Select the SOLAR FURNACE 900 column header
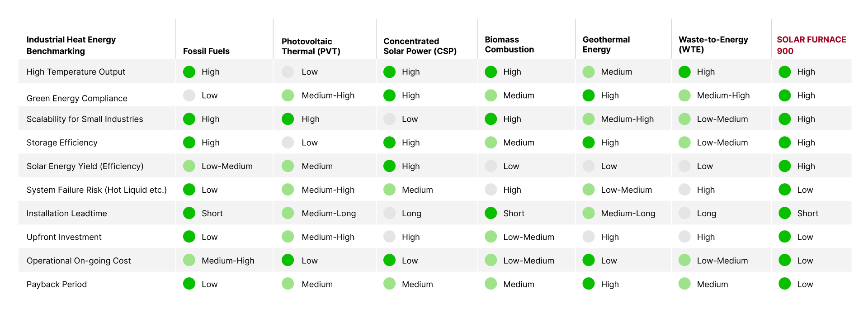This screenshot has width=868, height=314. [811, 45]
